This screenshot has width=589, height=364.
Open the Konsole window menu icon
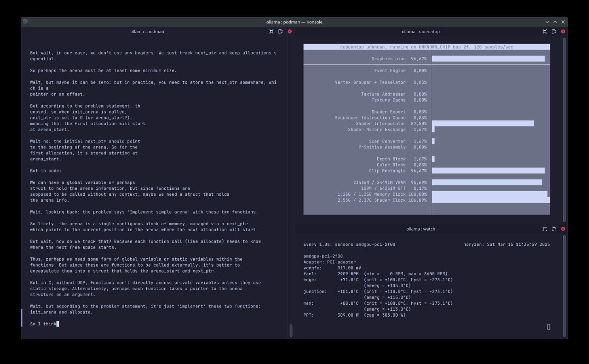26,22
